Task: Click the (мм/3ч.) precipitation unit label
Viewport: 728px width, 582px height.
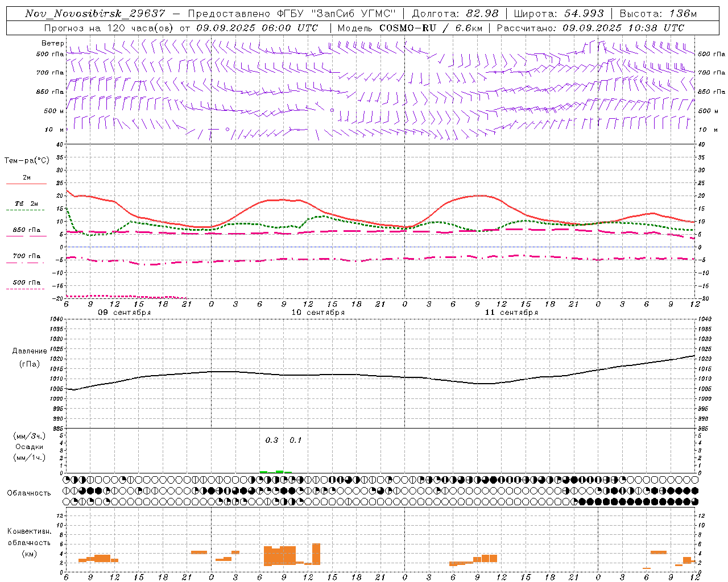Action: [x=30, y=436]
